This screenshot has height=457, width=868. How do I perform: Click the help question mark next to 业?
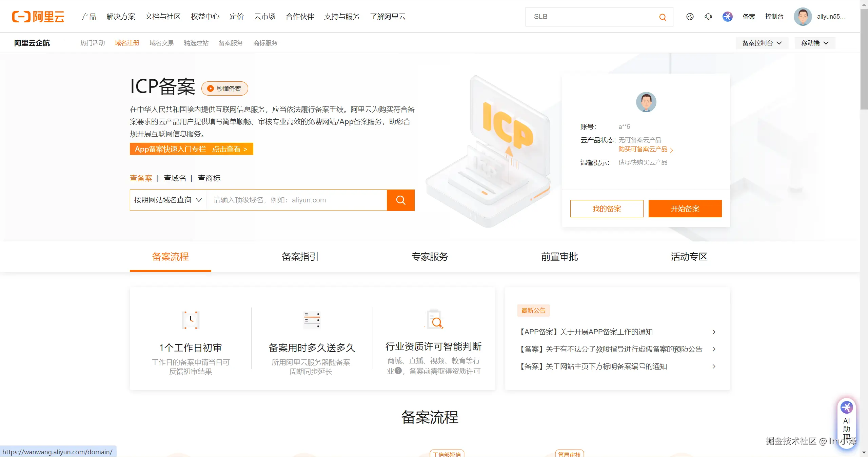[398, 371]
